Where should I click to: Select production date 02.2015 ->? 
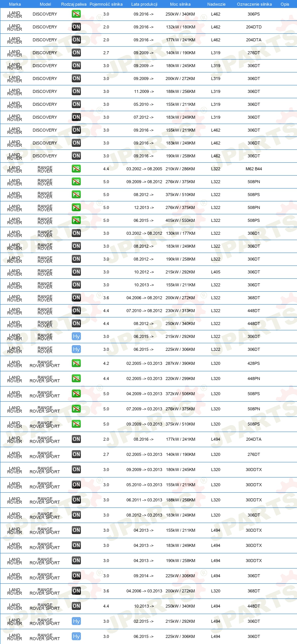coord(144,621)
